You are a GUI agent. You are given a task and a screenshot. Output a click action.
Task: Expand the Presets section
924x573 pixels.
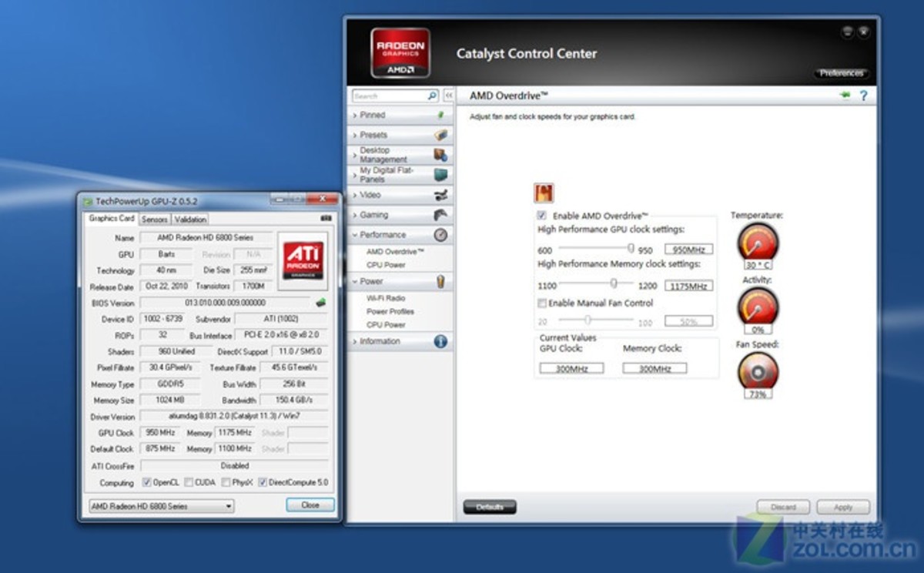[x=400, y=135]
